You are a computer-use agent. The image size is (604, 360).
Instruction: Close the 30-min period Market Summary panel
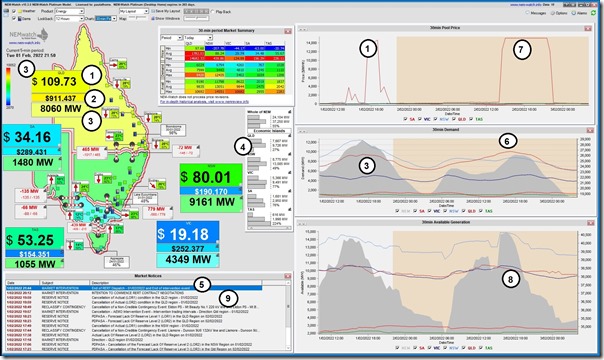point(288,31)
